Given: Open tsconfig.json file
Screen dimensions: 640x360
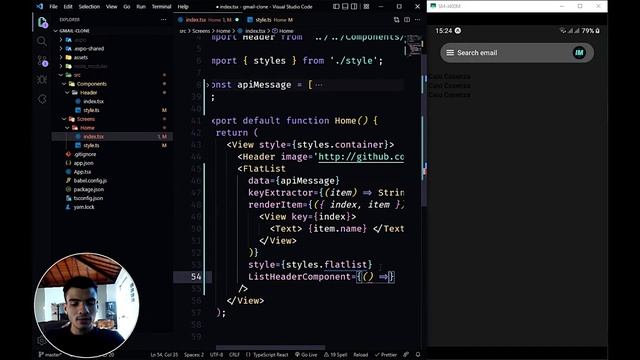Looking at the screenshot, I should [88, 198].
